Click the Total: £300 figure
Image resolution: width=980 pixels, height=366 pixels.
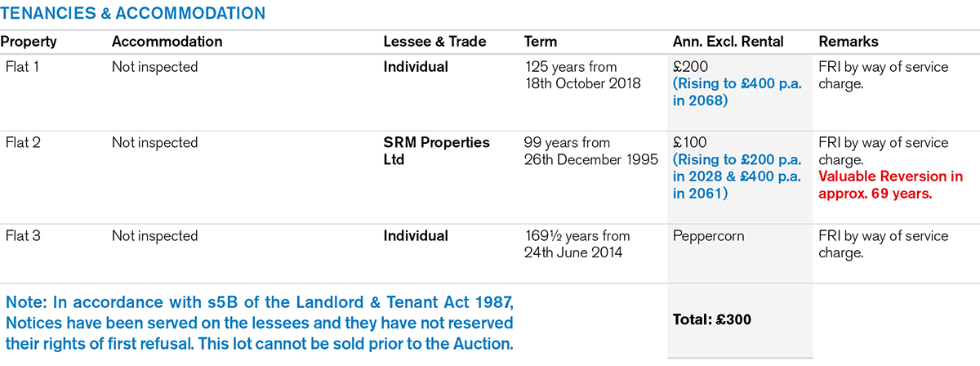click(x=710, y=319)
